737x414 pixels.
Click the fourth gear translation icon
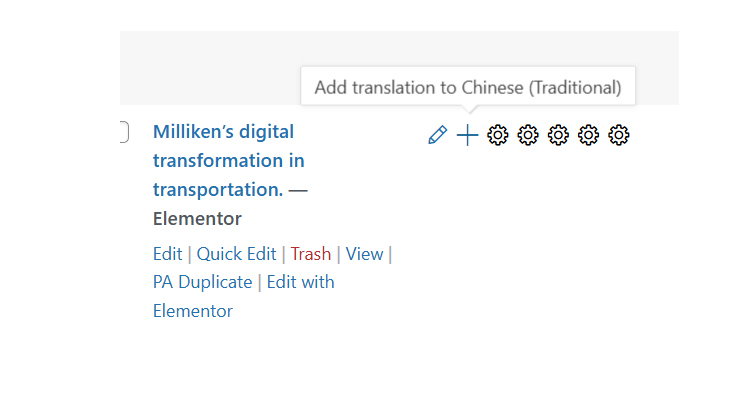coord(589,136)
